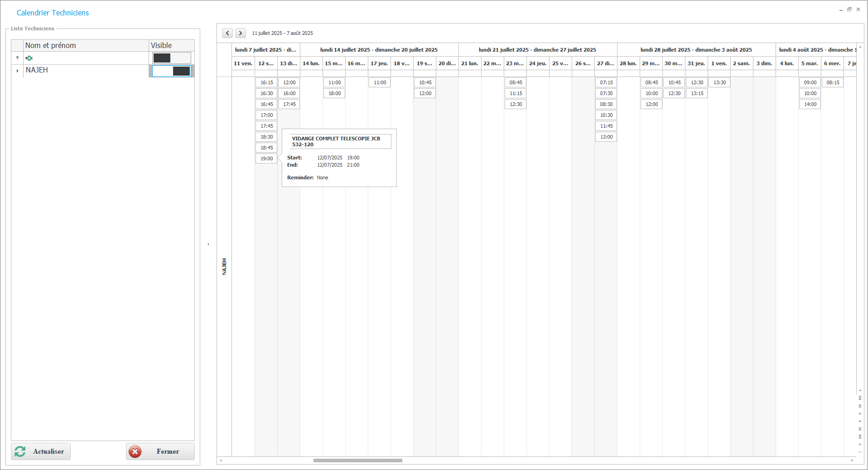This screenshot has width=868, height=470.
Task: Select the '28 lun.' day column header
Action: pyautogui.click(x=628, y=63)
